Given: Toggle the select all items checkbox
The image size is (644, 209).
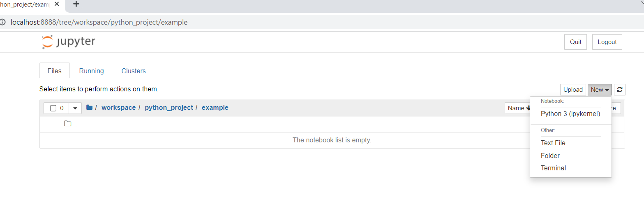Looking at the screenshot, I should tap(53, 108).
